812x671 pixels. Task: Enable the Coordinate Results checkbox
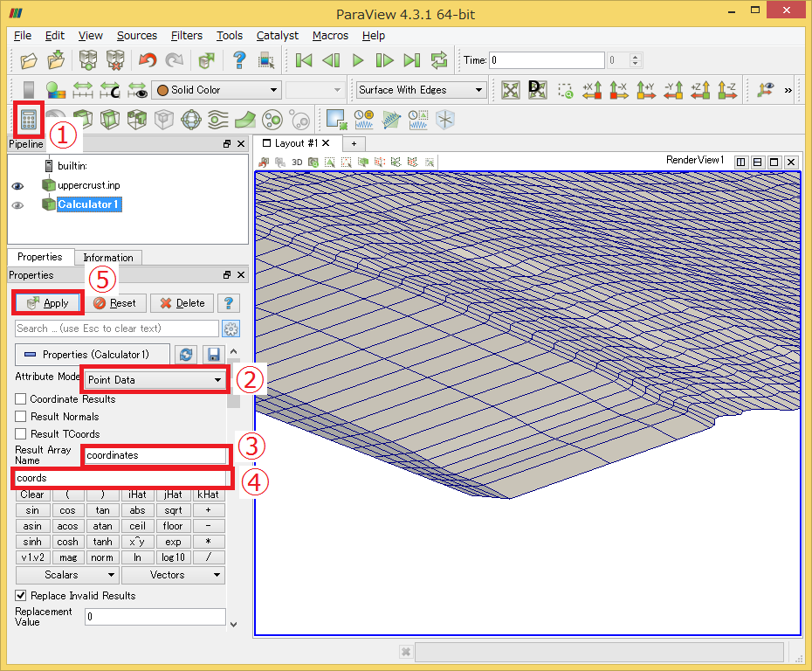21,399
